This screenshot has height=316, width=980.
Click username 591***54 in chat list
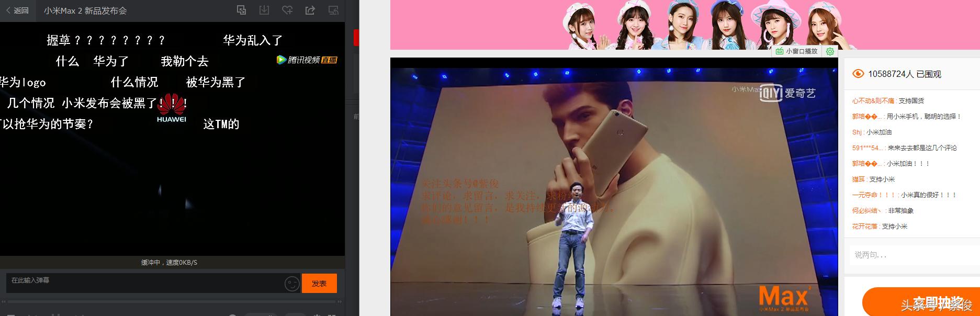tap(868, 148)
